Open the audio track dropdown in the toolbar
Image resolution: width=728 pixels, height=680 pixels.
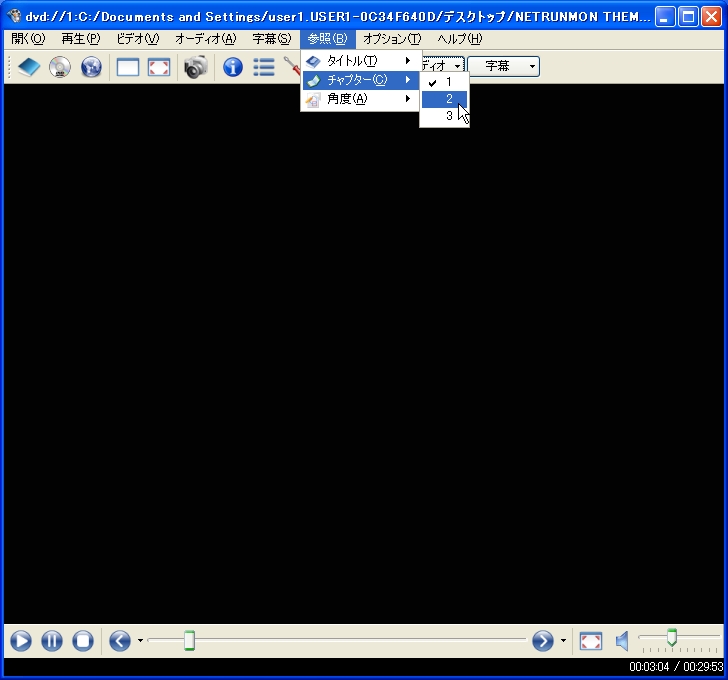[x=442, y=66]
